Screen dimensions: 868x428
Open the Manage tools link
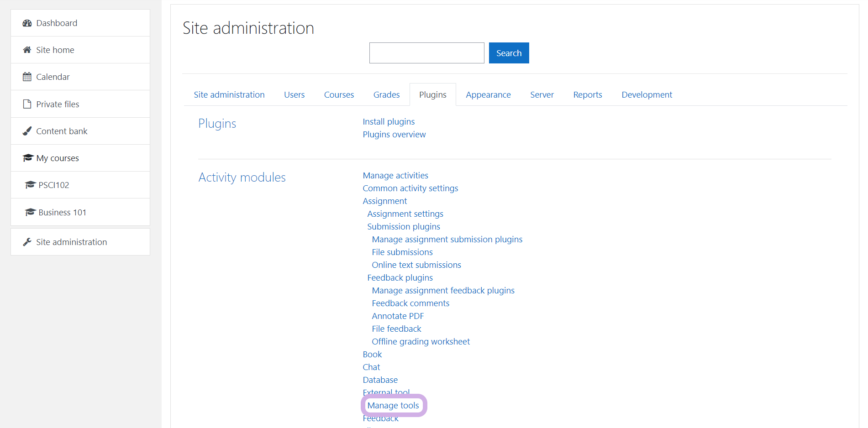393,406
